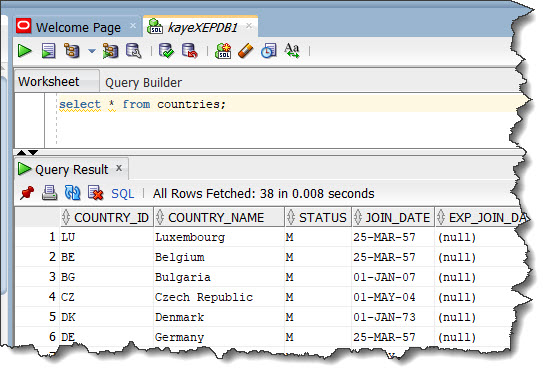Image resolution: width=557 pixels, height=385 pixels.
Task: Click in the SQL editor query line
Action: pos(142,104)
